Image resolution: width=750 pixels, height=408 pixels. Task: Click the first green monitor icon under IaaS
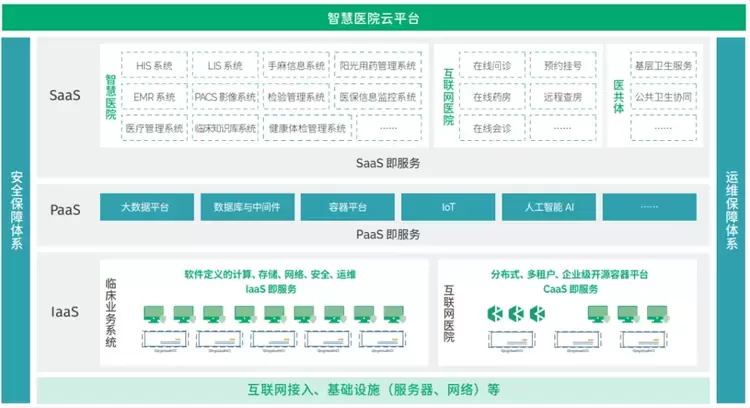coord(154,315)
